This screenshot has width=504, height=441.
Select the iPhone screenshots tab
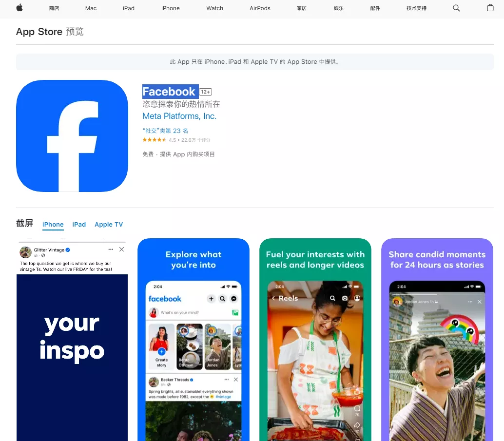click(53, 224)
